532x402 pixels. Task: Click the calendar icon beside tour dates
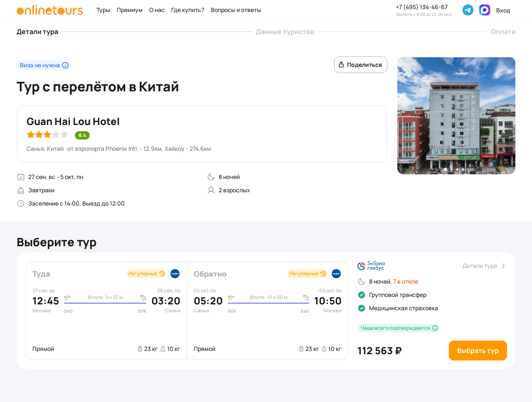(x=21, y=177)
